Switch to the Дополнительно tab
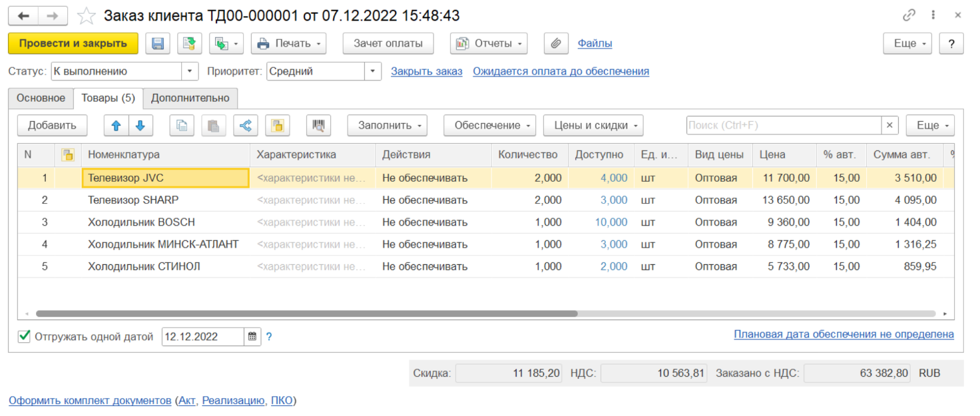 click(190, 98)
